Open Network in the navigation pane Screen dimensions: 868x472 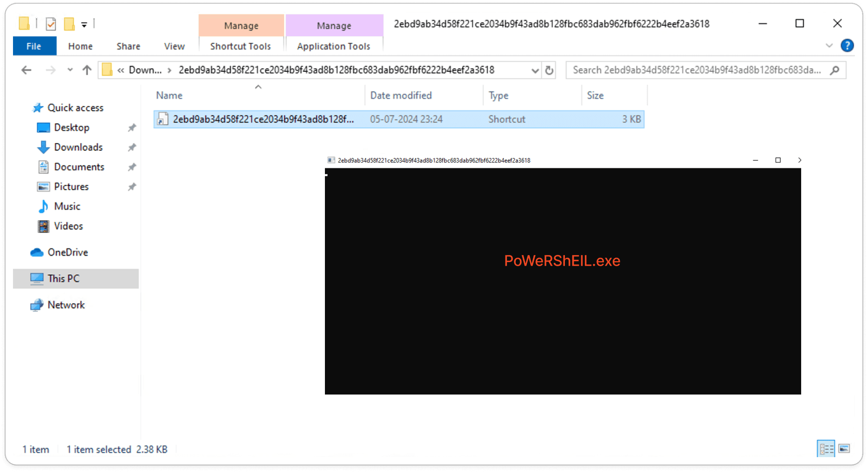[x=66, y=305]
